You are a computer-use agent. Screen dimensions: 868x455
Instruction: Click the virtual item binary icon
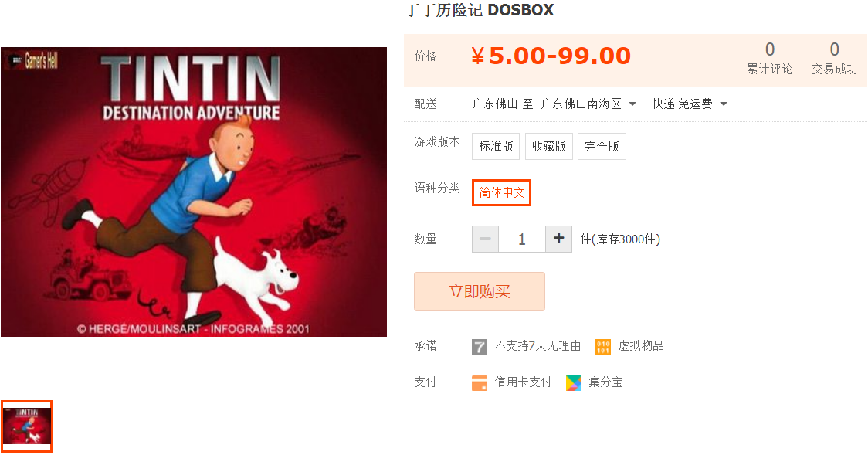coord(603,347)
